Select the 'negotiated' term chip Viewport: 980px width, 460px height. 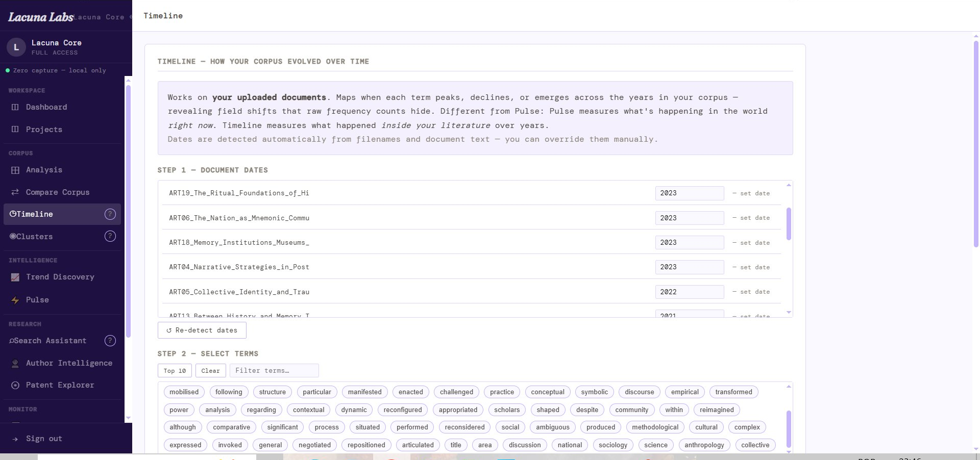pyautogui.click(x=314, y=445)
